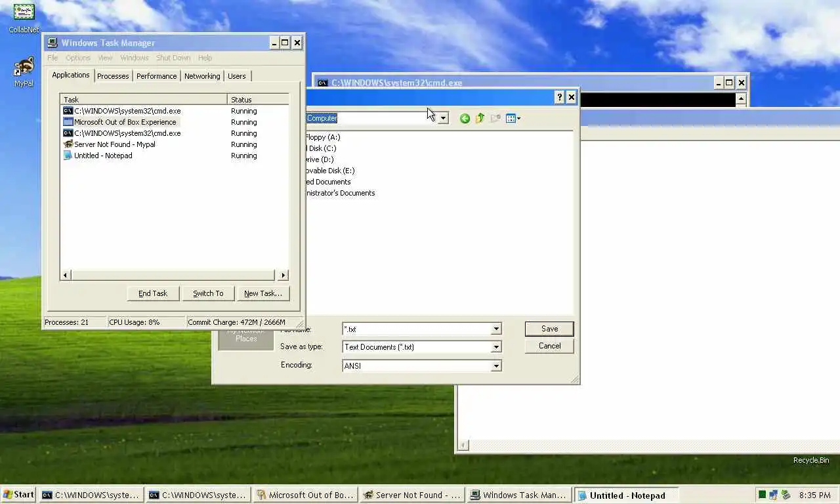This screenshot has height=504, width=840.
Task: Select the Floppy (A:) entry
Action: 323,137
